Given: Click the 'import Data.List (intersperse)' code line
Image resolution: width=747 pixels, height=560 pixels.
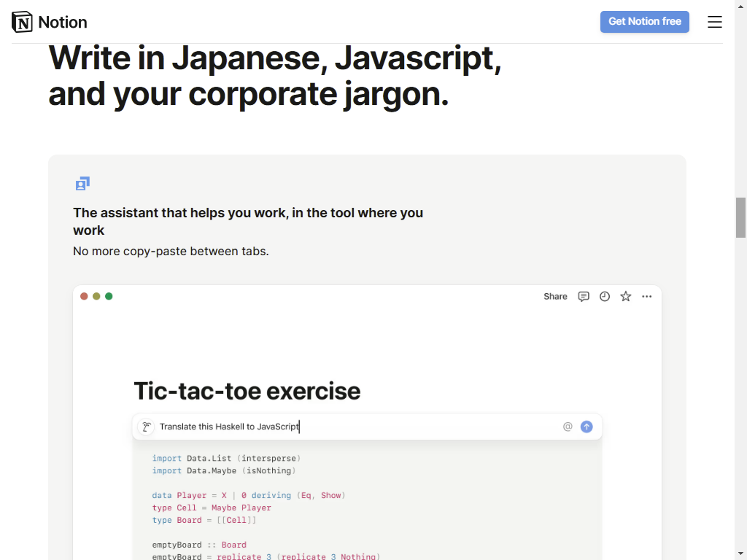Looking at the screenshot, I should pyautogui.click(x=226, y=458).
